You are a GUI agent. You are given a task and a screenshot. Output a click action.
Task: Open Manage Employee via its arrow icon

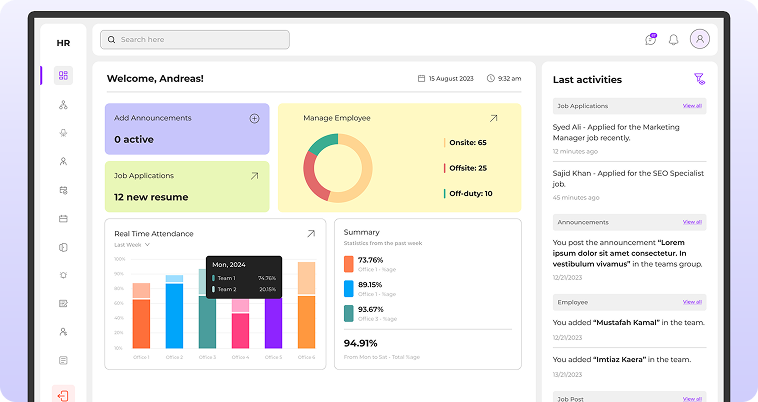(x=493, y=118)
